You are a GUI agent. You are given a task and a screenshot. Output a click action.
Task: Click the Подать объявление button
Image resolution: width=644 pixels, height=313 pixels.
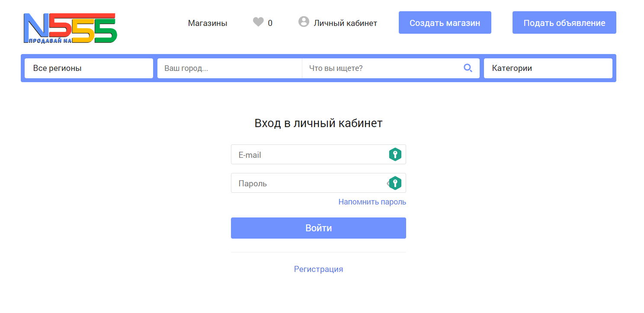point(564,22)
